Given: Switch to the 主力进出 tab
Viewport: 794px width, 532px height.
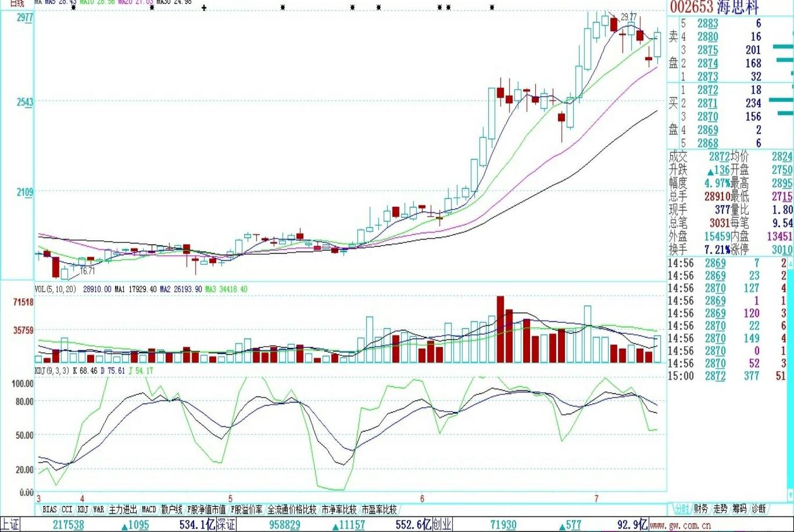Looking at the screenshot, I should point(123,509).
